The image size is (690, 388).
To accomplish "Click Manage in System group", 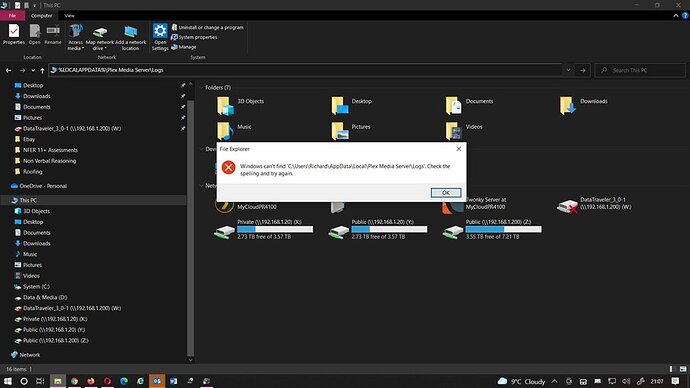I will click(184, 47).
